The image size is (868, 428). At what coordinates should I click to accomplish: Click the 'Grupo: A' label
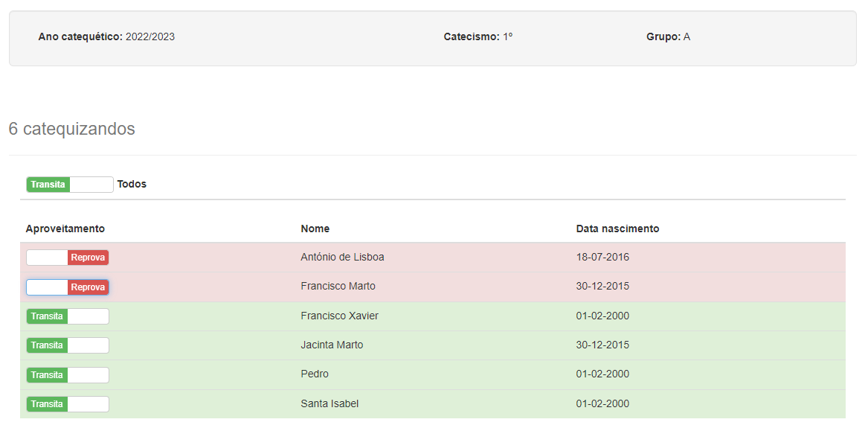point(668,36)
